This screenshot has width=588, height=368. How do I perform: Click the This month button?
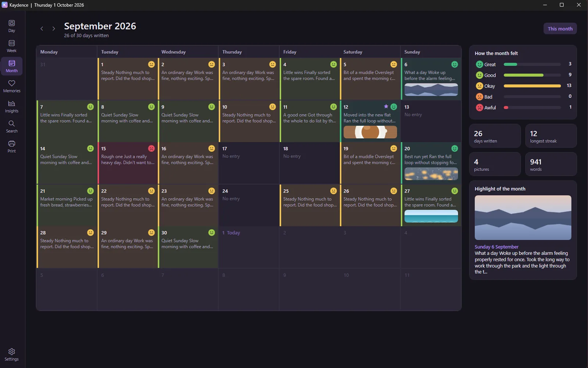point(560,29)
